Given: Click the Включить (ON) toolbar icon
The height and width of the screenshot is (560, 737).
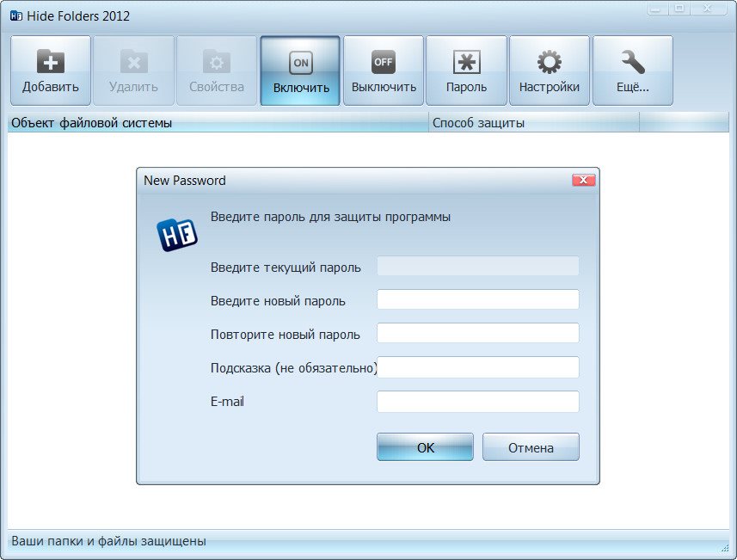Looking at the screenshot, I should pyautogui.click(x=301, y=62).
